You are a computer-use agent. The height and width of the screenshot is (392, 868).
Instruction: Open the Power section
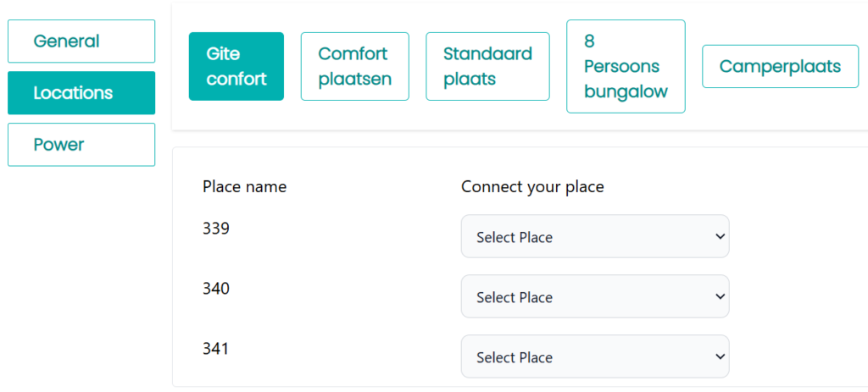pos(81,145)
